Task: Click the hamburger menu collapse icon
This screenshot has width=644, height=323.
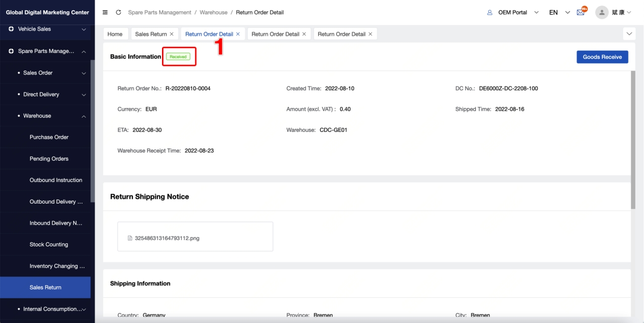Action: click(x=105, y=13)
